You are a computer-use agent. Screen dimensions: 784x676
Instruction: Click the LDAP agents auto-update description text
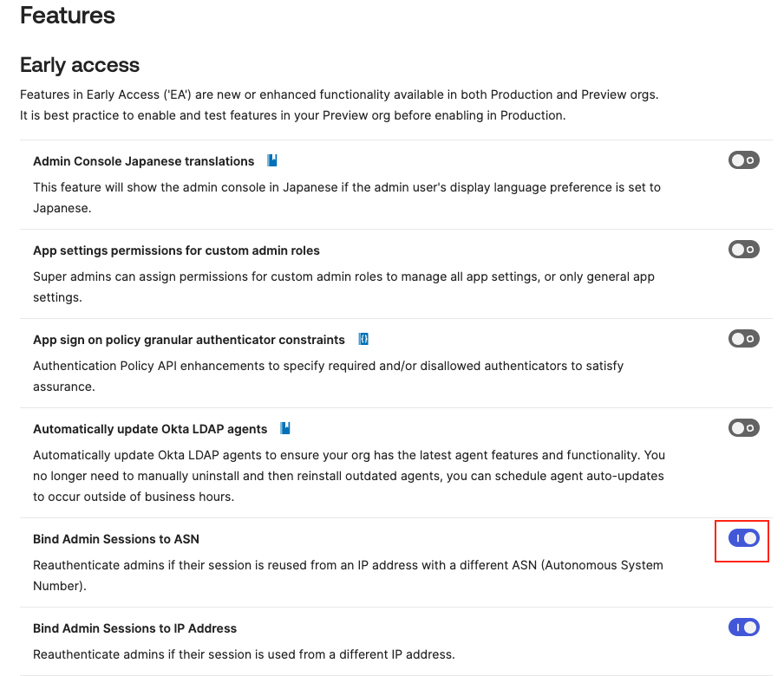click(349, 476)
